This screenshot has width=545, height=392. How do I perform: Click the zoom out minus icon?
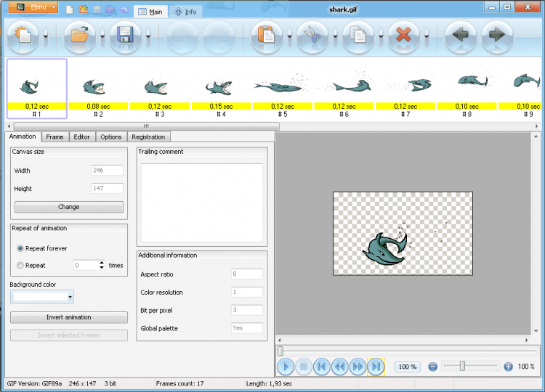[x=433, y=367]
